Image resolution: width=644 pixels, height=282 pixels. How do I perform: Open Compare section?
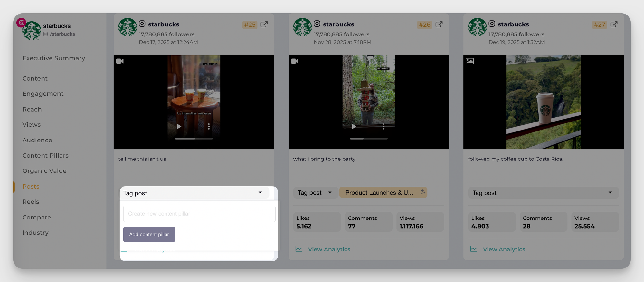(37, 217)
